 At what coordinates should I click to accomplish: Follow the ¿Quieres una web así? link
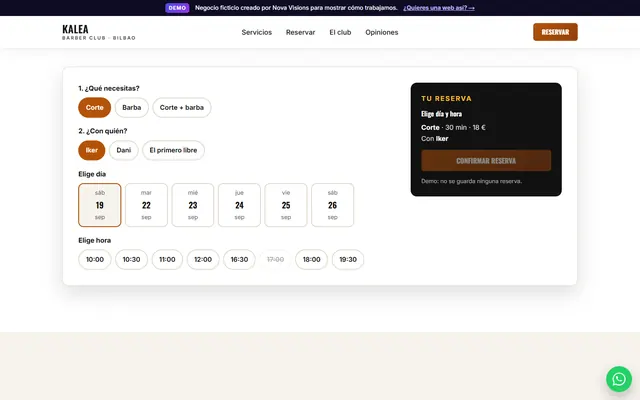coord(439,8)
